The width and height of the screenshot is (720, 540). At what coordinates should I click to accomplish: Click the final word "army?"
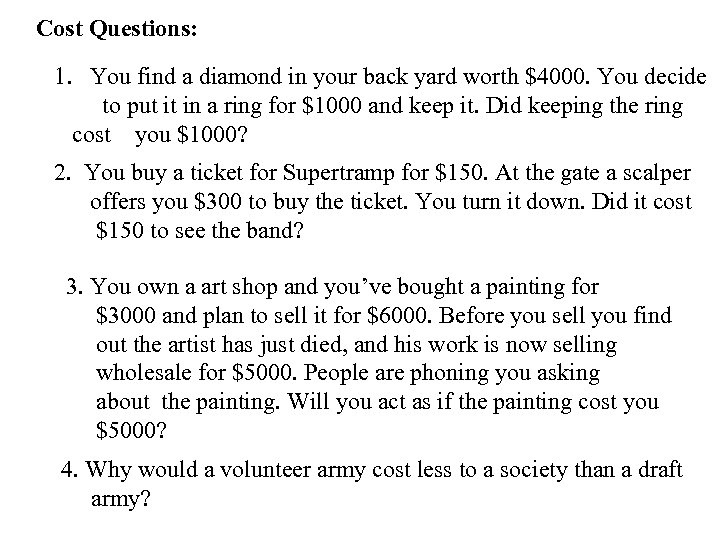(120, 499)
